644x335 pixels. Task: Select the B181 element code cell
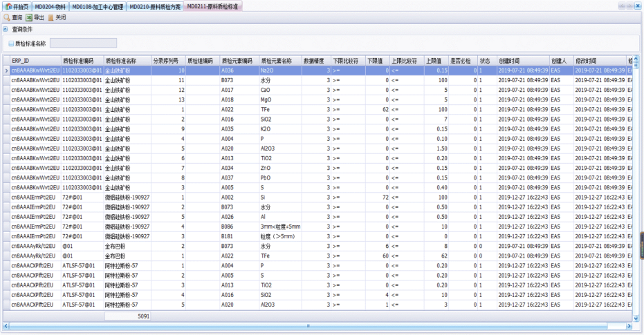[240, 236]
